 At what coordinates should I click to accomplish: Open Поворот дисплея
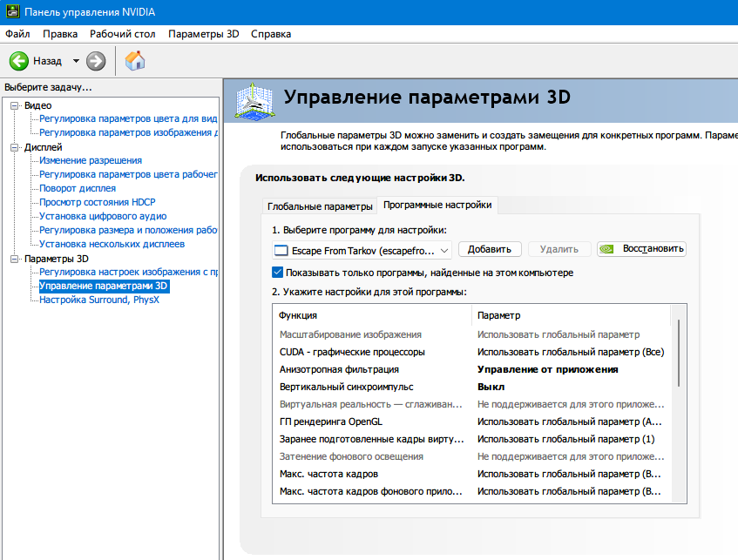78,188
